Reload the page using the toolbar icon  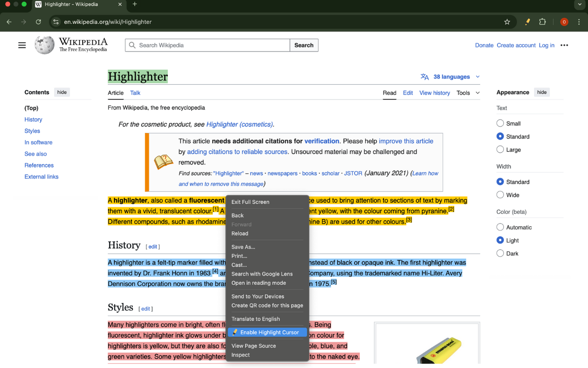(39, 22)
